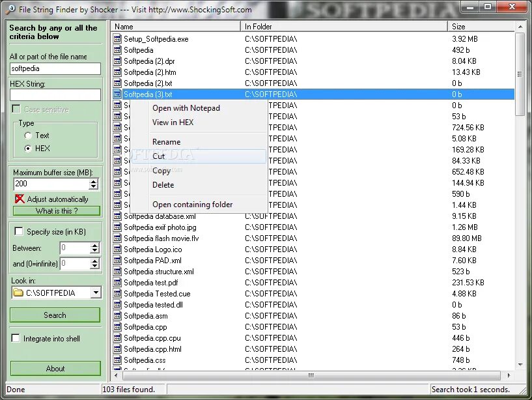Click file icon beside Softpedia.cpp
This screenshot has width=532, height=400.
click(x=117, y=327)
